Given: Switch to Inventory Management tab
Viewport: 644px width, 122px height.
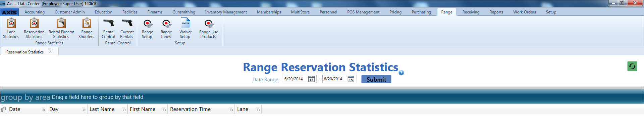Looking at the screenshot, I should coord(226,12).
